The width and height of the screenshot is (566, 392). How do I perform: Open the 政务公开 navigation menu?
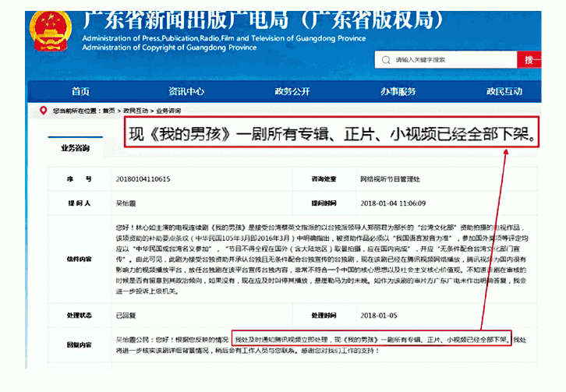(292, 91)
